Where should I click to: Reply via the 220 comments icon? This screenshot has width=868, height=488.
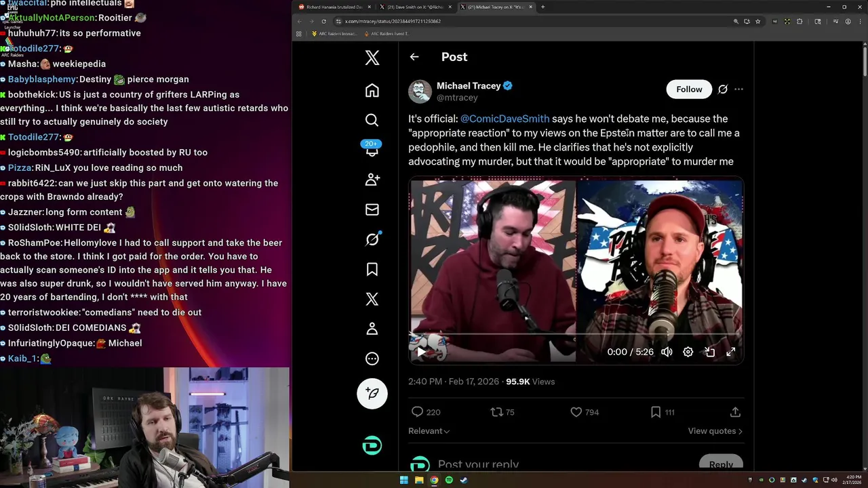[x=426, y=412]
